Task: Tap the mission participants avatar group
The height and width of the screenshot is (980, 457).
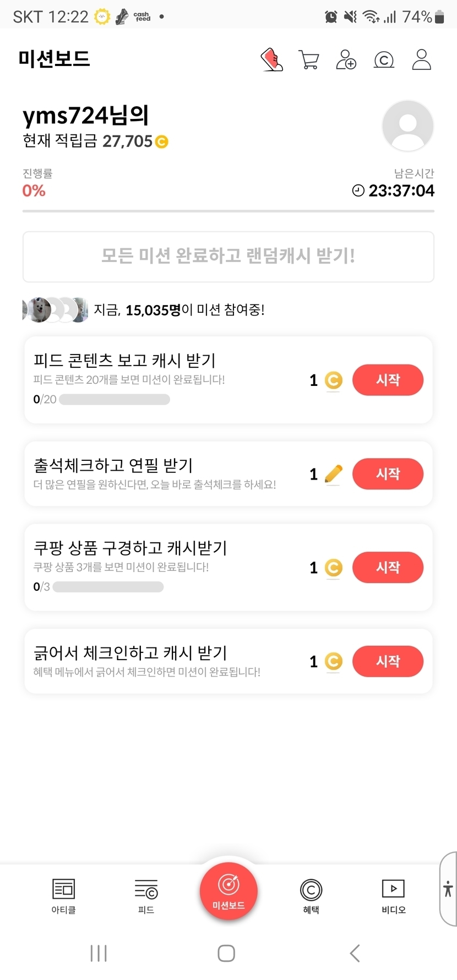Action: click(x=55, y=310)
